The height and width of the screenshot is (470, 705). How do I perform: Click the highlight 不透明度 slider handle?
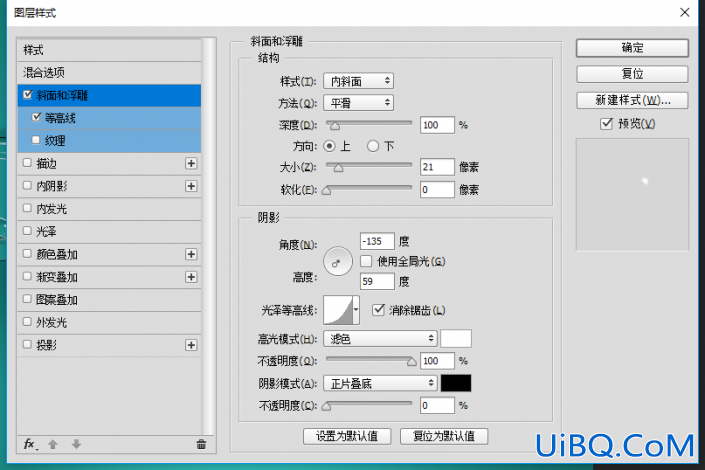coord(411,362)
